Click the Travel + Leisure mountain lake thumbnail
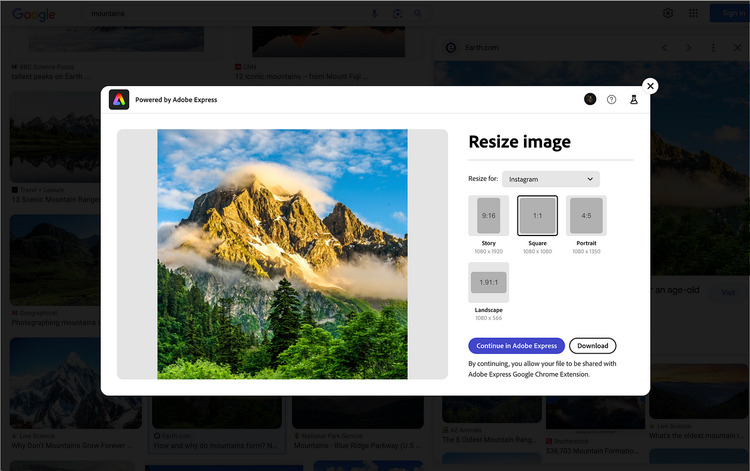 click(x=55, y=137)
